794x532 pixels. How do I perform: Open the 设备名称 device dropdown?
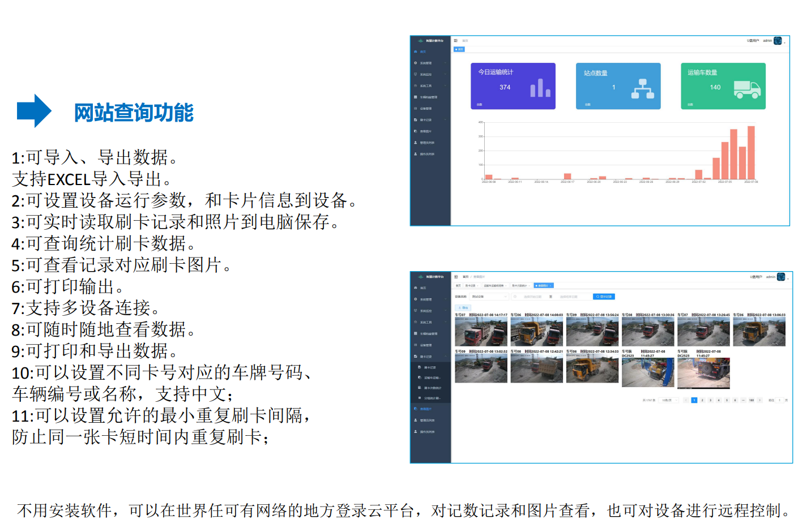(x=489, y=297)
